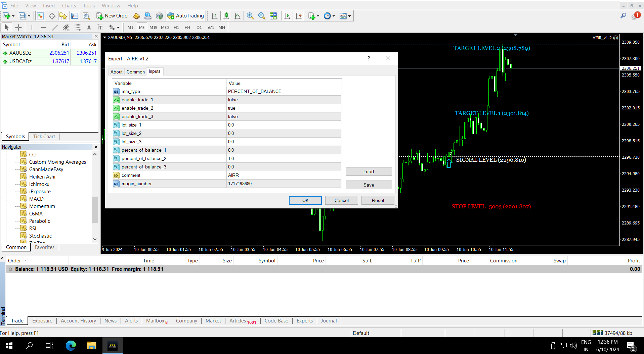Click the New Order toolbar button
This screenshot has width=644, height=354.
tap(113, 16)
